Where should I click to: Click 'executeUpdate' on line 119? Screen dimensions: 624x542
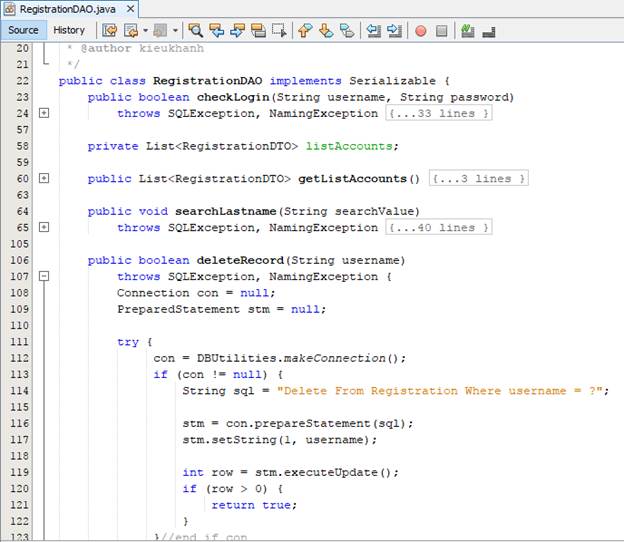click(x=331, y=472)
